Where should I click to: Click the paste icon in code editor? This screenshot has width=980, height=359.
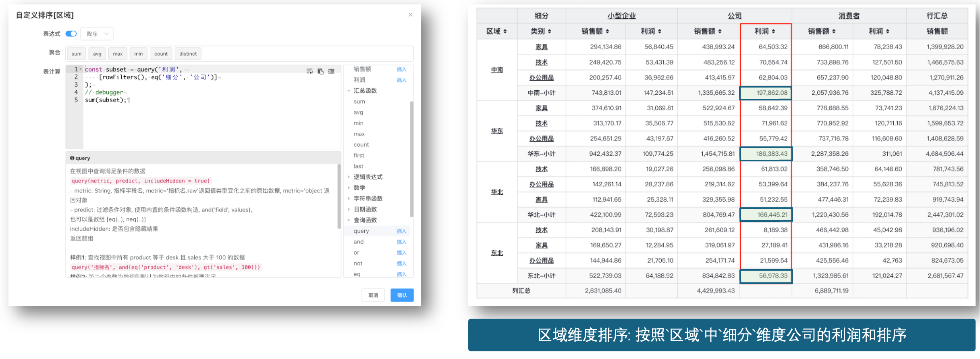(x=320, y=71)
